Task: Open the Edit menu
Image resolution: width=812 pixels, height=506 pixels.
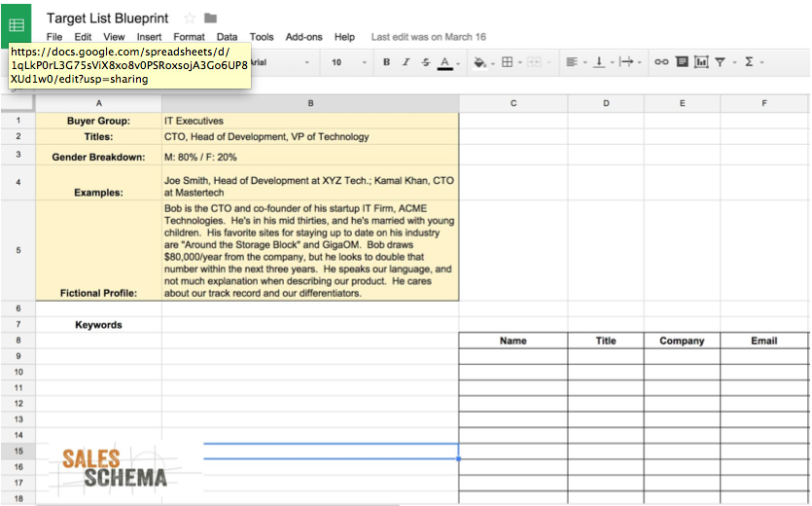Action: [x=83, y=37]
